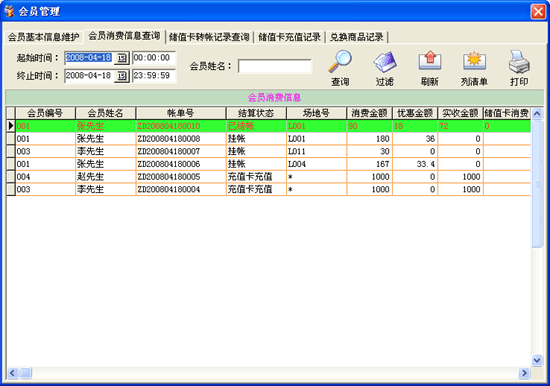The height and width of the screenshot is (386, 550).
Task: Click the end time 23:59:59 field
Action: (154, 76)
